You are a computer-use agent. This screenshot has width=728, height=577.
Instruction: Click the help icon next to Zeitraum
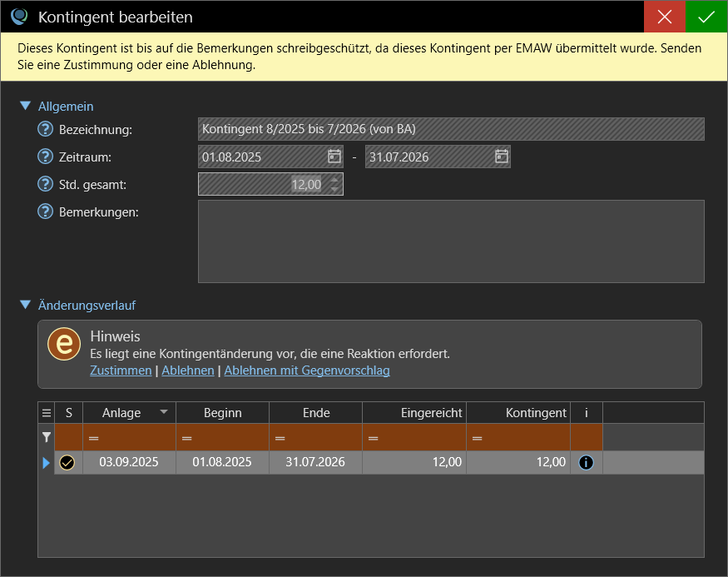(45, 157)
